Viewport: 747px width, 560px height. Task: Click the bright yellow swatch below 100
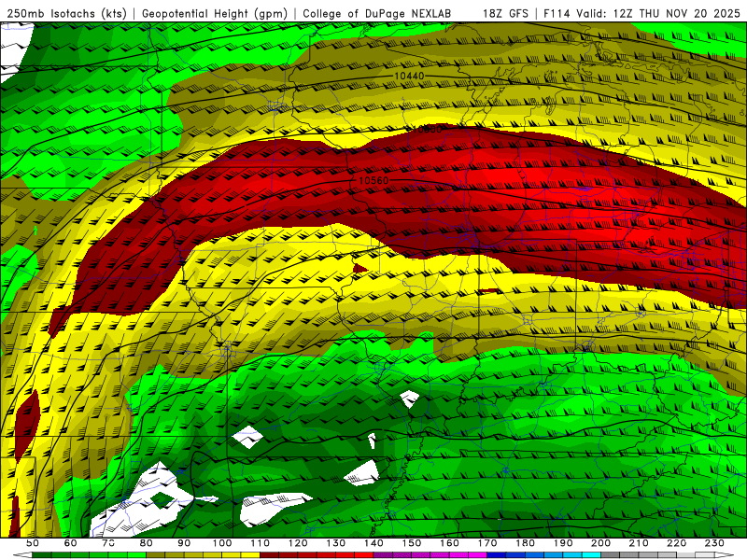(232, 555)
